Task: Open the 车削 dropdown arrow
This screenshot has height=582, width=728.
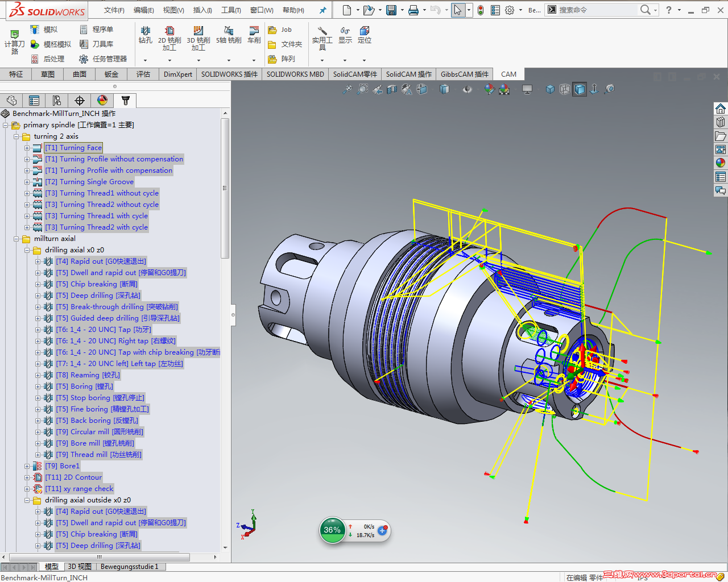Action: pyautogui.click(x=254, y=60)
